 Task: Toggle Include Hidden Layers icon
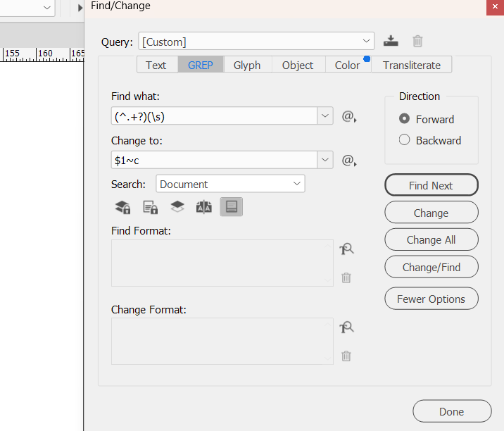point(177,207)
